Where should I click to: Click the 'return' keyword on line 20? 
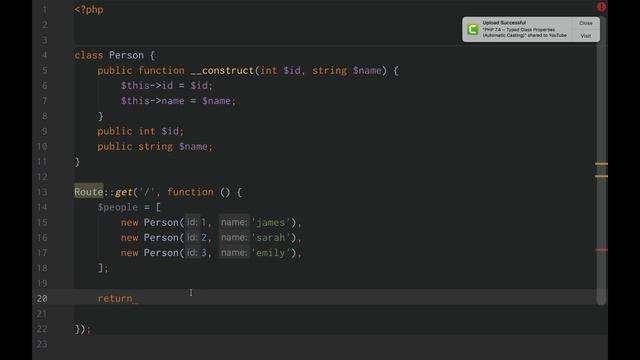pos(115,298)
